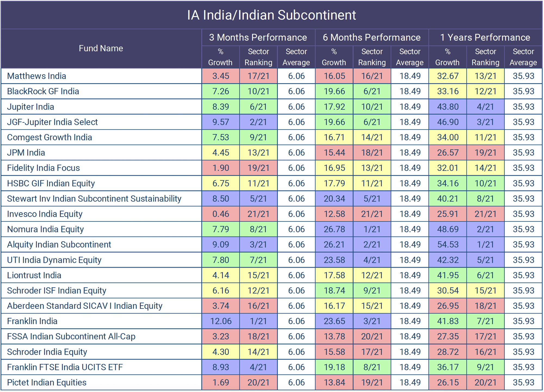Click BlackRock GF India 6-month growth 19.66

pyautogui.click(x=334, y=91)
